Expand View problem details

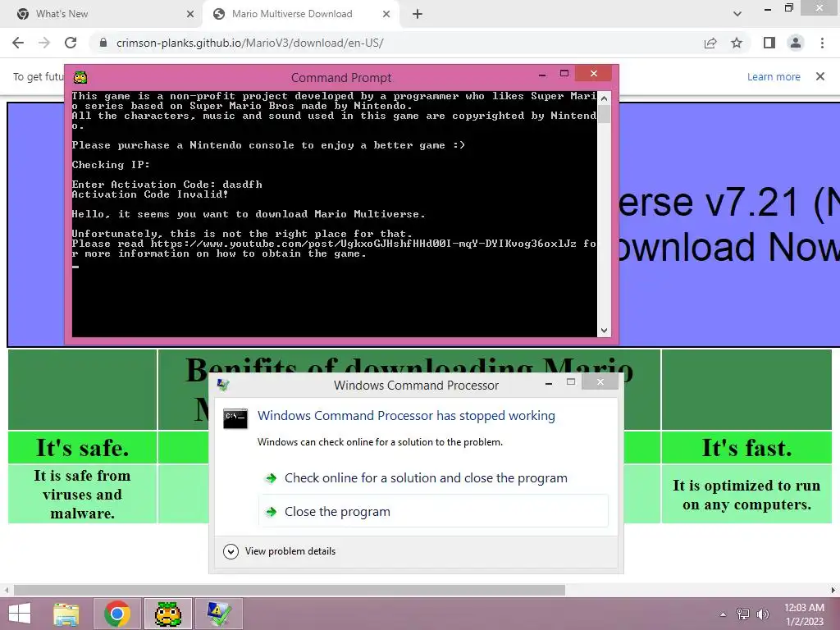pyautogui.click(x=280, y=551)
